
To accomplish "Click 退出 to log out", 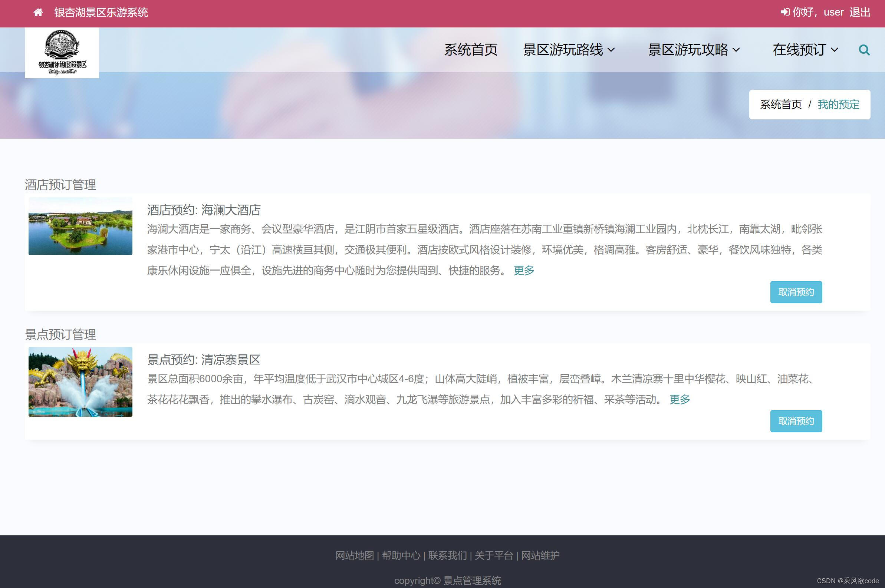I will coord(859,12).
